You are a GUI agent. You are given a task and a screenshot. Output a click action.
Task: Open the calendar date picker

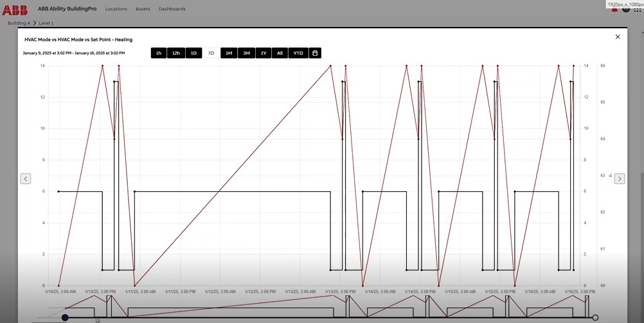[x=315, y=53]
